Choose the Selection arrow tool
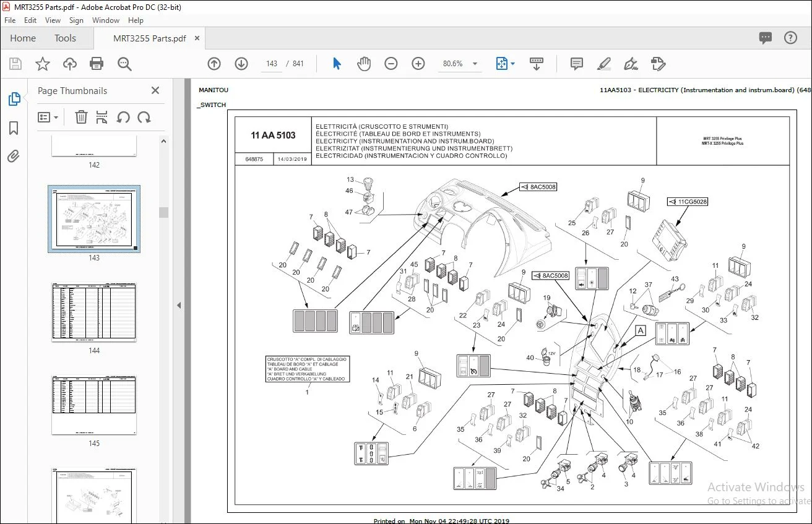Image resolution: width=812 pixels, height=524 pixels. 337,64
